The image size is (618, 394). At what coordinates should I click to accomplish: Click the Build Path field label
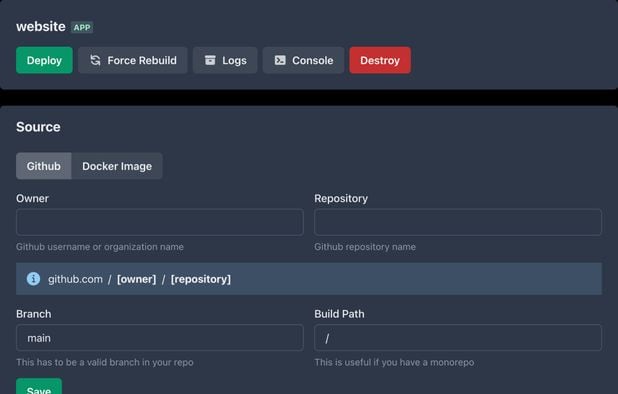tap(339, 314)
